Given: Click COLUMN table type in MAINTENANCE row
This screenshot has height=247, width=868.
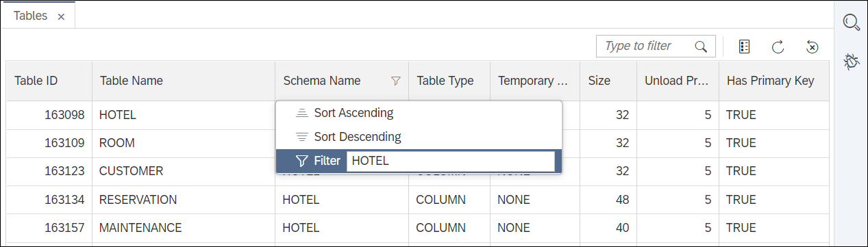Looking at the screenshot, I should (x=449, y=228).
